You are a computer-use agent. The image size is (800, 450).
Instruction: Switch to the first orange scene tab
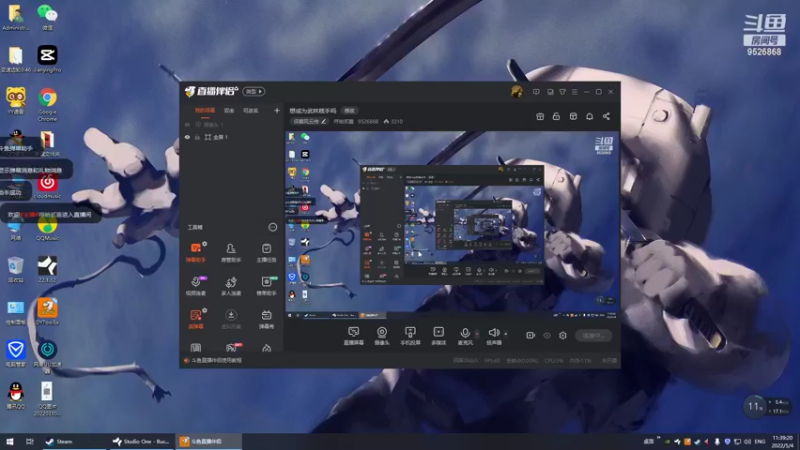(205, 110)
